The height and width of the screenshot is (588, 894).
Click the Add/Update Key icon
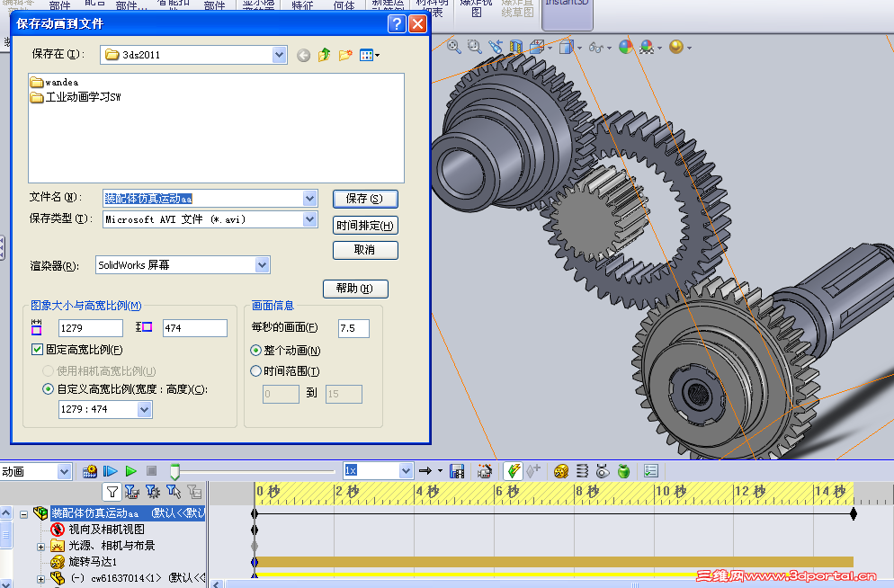[533, 471]
